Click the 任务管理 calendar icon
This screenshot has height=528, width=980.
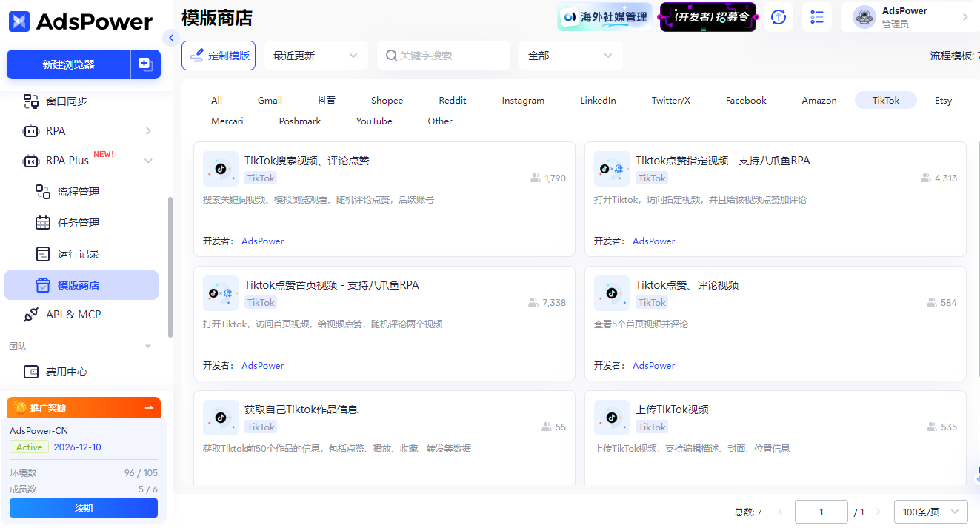[x=43, y=222]
